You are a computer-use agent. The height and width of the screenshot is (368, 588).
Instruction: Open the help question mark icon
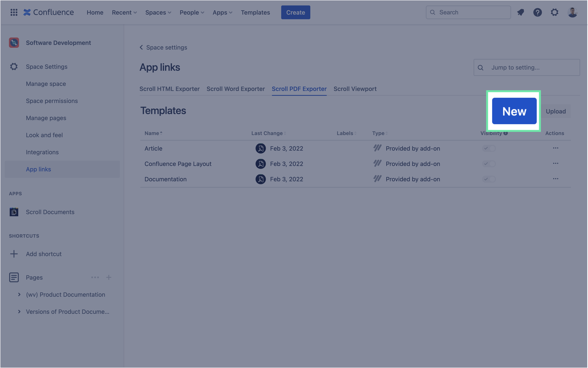click(537, 12)
